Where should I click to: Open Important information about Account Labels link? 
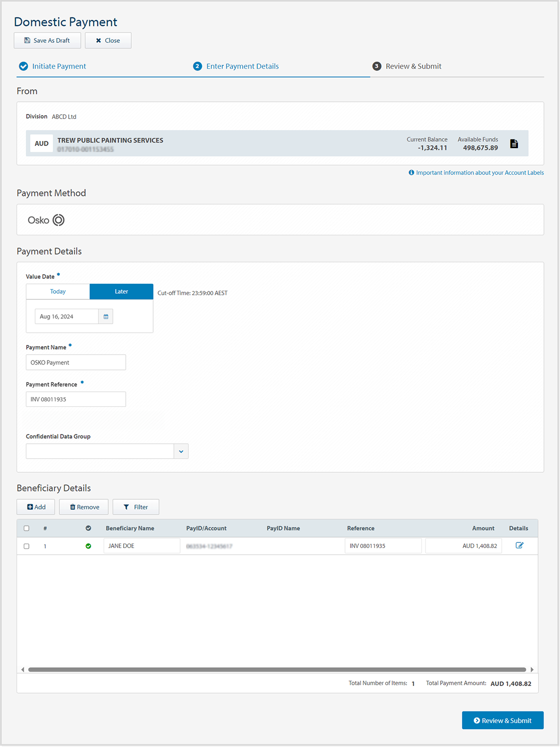tap(479, 173)
